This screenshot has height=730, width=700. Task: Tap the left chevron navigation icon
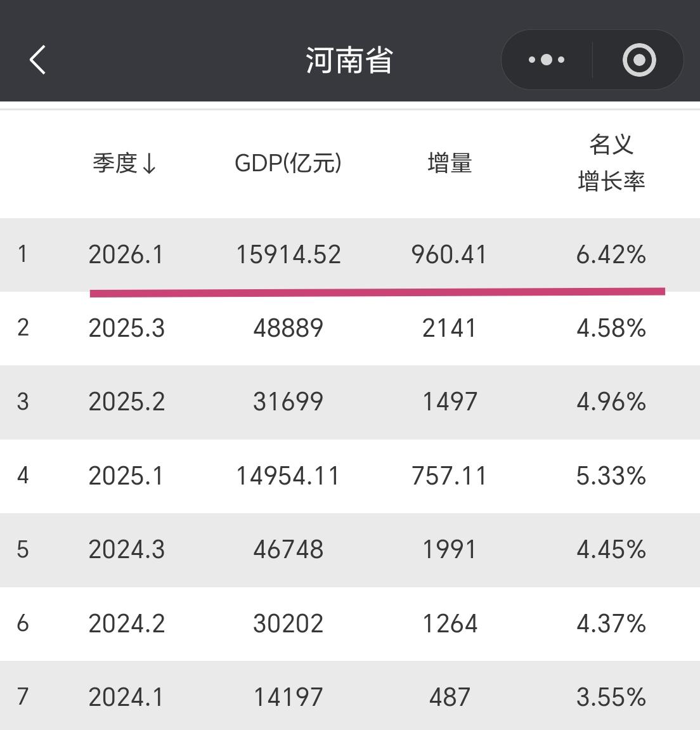tap(37, 60)
